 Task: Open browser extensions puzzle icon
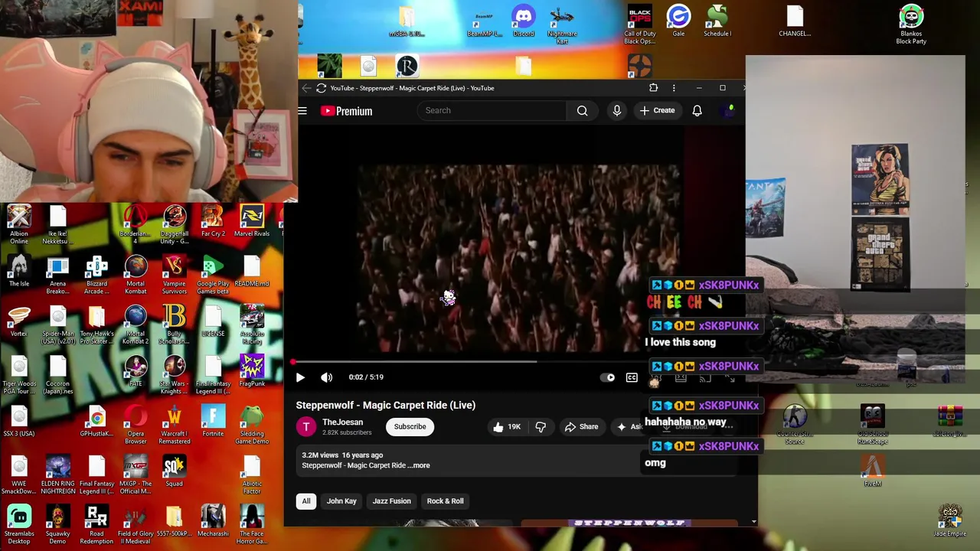coord(653,88)
